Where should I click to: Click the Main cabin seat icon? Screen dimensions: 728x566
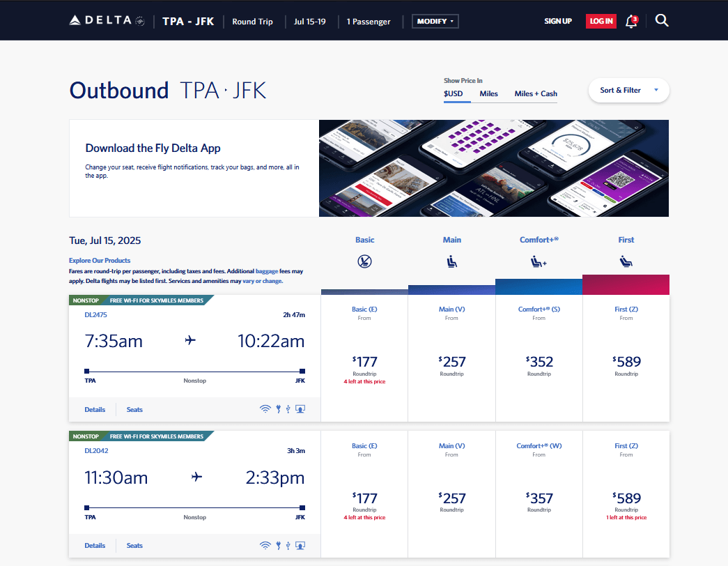(x=451, y=262)
